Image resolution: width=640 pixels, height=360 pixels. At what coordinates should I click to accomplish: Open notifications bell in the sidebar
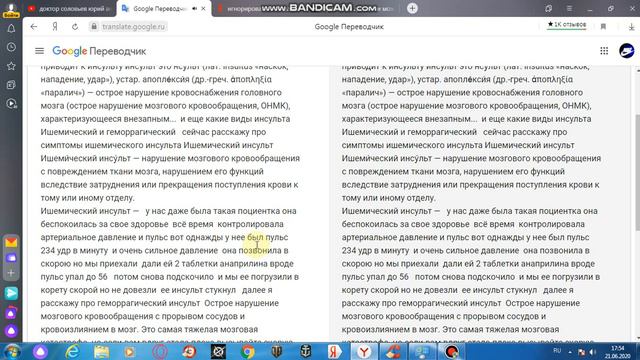(11, 29)
